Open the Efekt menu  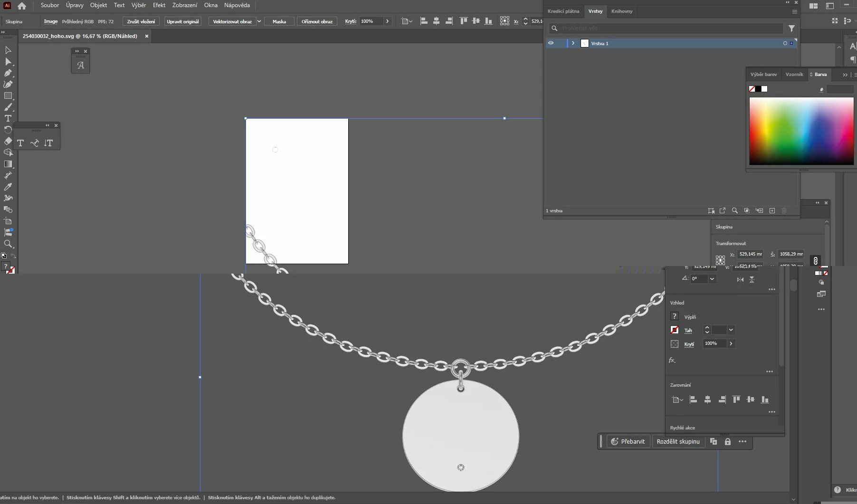pos(159,5)
